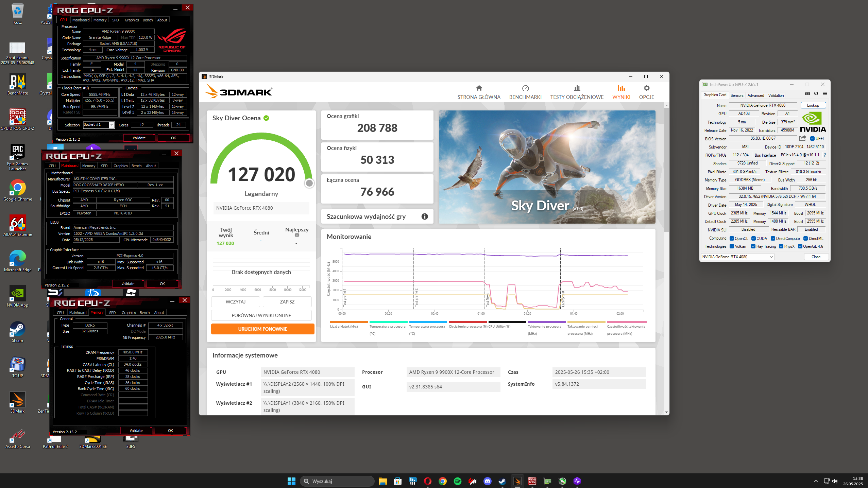This screenshot has width=868, height=488.
Task: Open Epic Games Launcher desktop icon
Action: [18, 157]
